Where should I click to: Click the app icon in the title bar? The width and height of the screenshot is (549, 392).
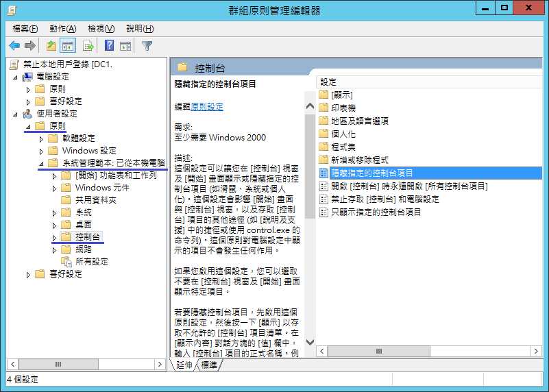[12, 10]
